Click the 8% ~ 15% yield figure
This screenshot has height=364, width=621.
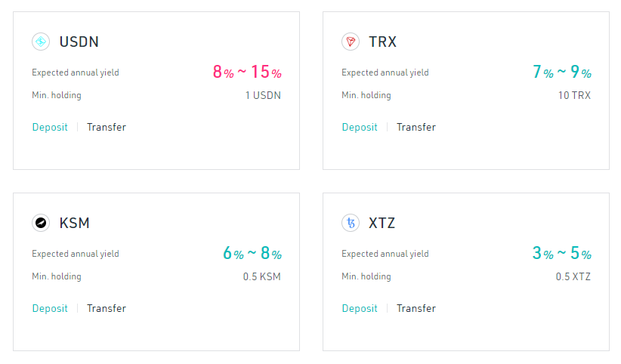(x=247, y=72)
